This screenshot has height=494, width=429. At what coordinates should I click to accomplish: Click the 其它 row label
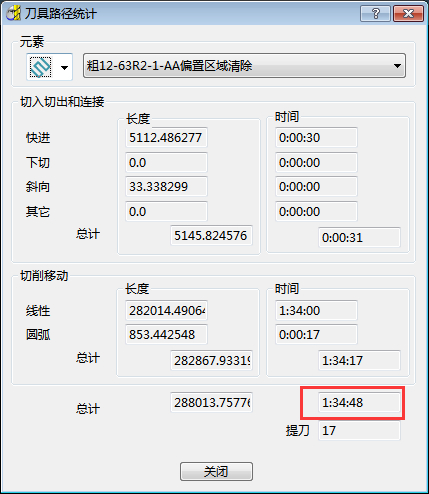(38, 212)
